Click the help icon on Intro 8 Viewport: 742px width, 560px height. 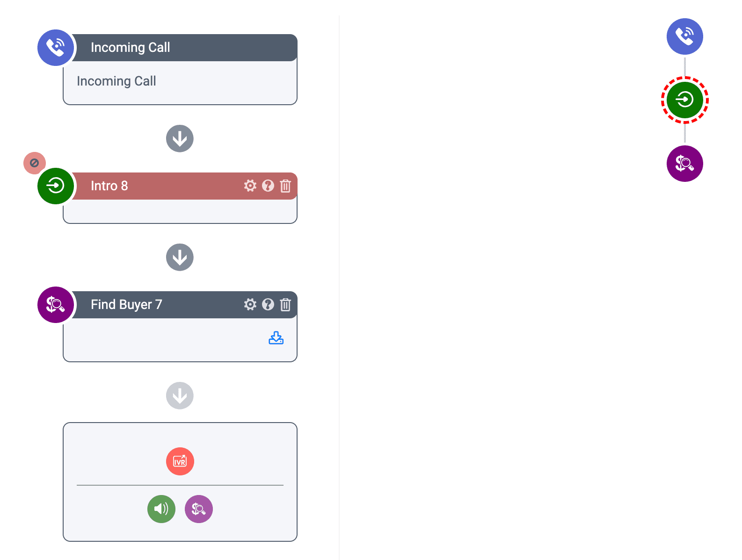(268, 186)
